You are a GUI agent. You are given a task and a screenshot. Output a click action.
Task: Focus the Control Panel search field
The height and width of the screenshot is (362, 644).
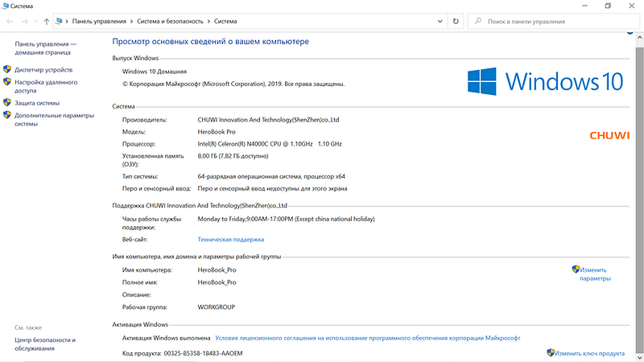tap(554, 22)
